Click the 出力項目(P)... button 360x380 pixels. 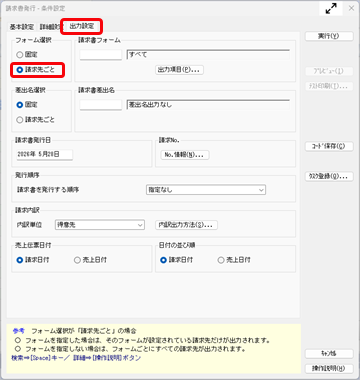(179, 70)
